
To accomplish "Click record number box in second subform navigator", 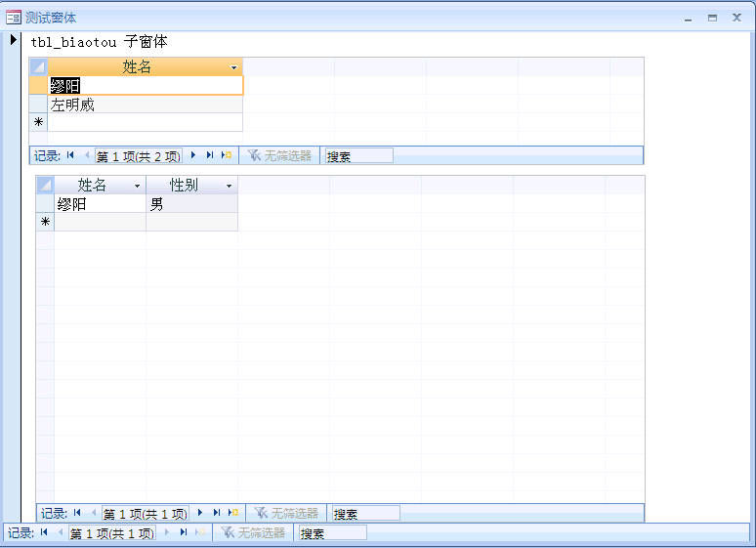I will point(146,514).
